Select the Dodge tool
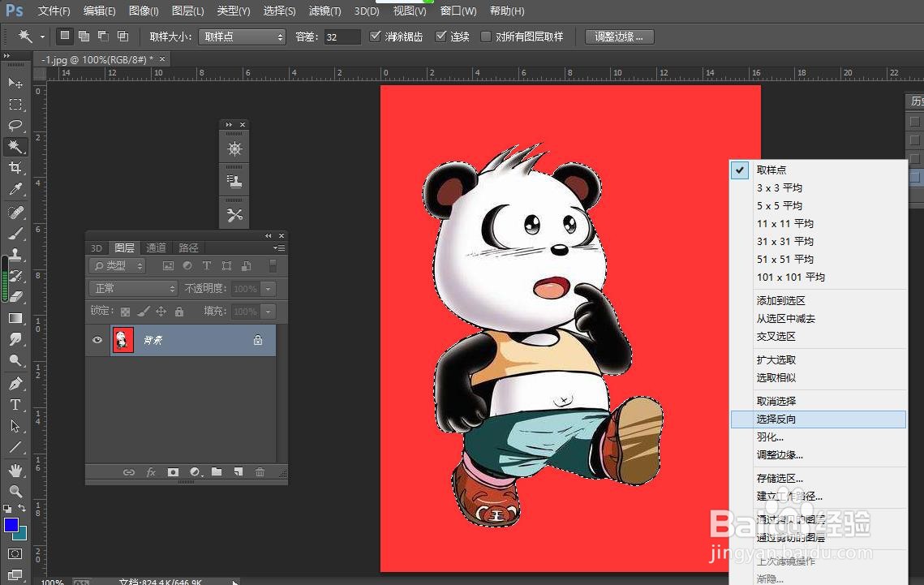The width and height of the screenshot is (924, 585). click(x=15, y=360)
